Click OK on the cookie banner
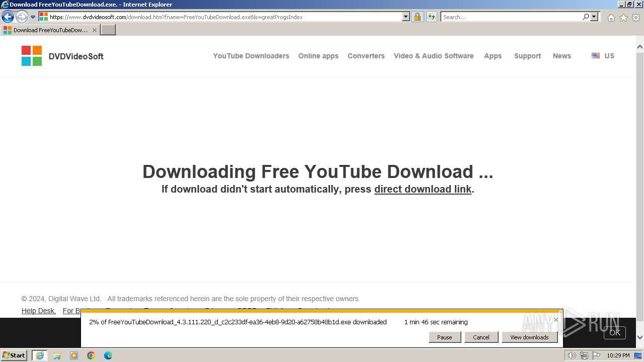644x362 pixels. 615,332
